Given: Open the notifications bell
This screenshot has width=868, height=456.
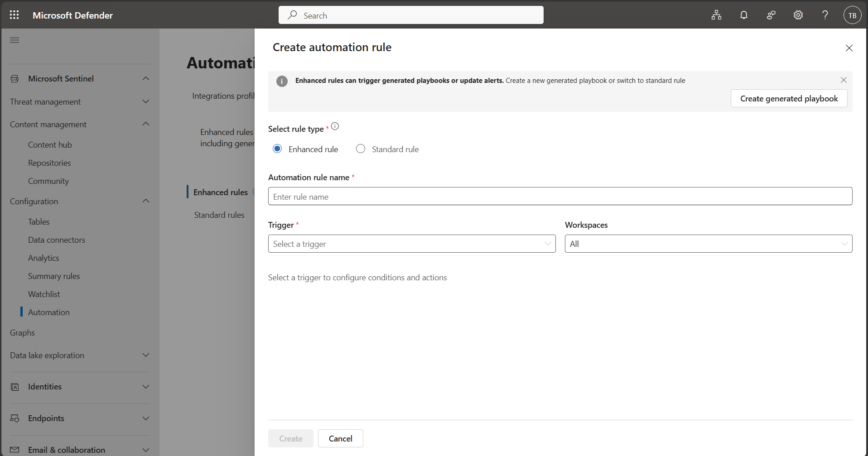Looking at the screenshot, I should coord(743,15).
